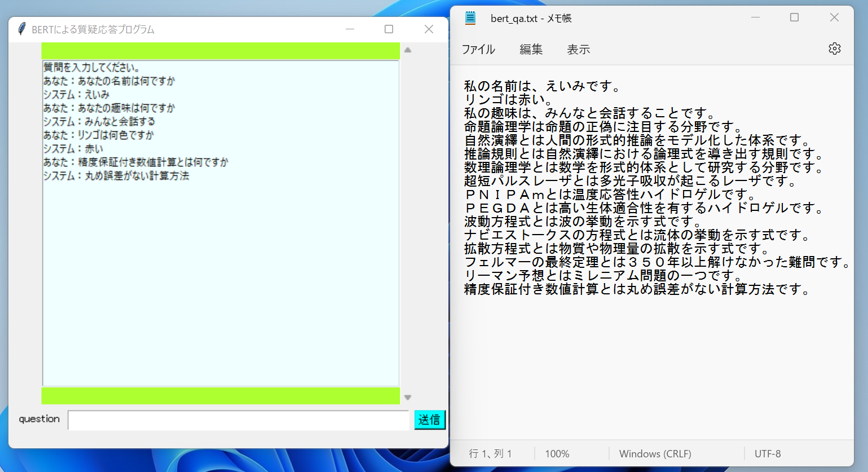Focus the question input field

[x=239, y=420]
